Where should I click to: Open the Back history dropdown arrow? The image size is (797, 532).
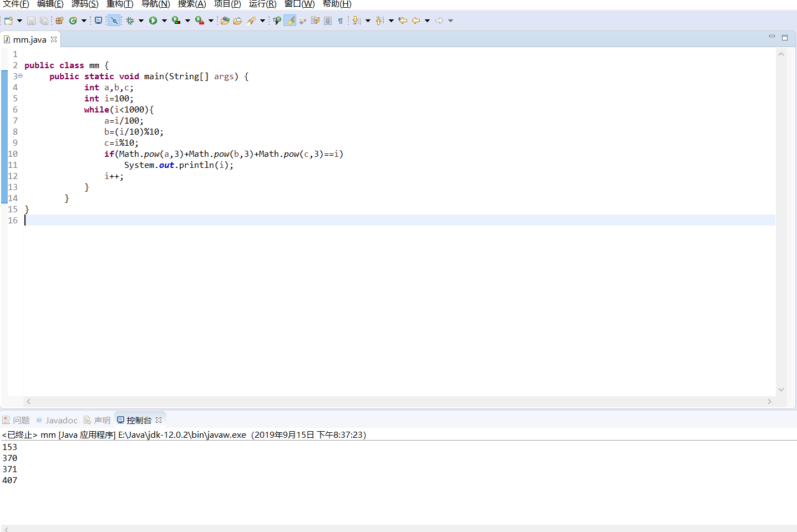427,21
